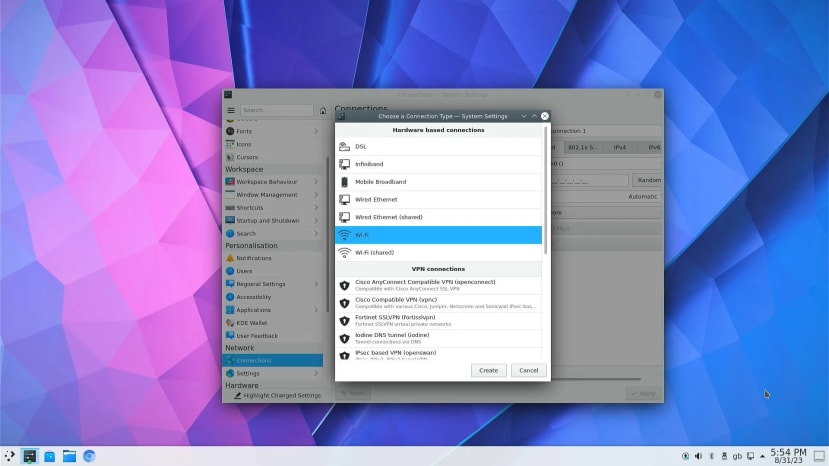Open the Applications settings category
Viewport: 829px width, 466px height.
[x=273, y=310]
